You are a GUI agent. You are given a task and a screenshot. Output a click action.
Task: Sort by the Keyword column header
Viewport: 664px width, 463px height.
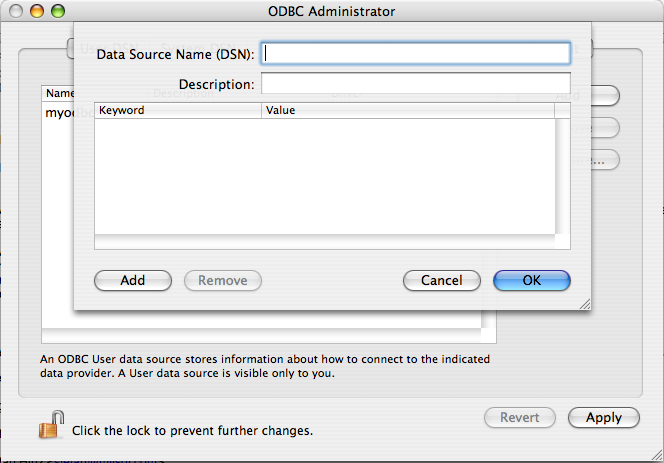(x=178, y=111)
